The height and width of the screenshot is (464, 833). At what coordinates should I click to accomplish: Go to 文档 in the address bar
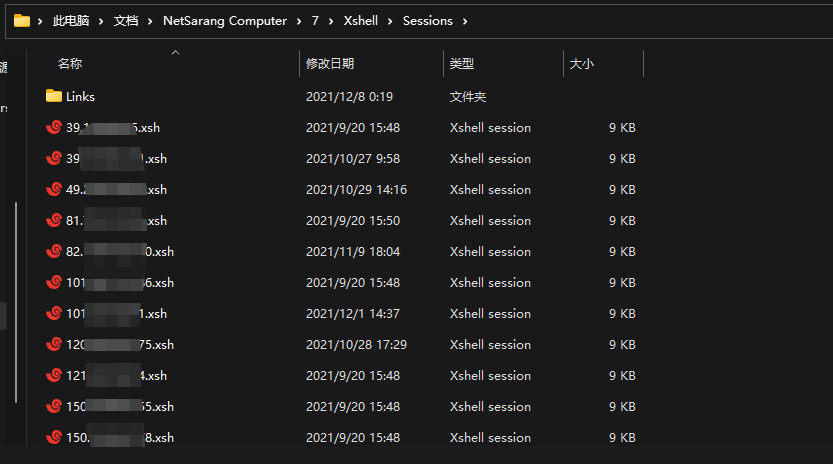click(x=126, y=21)
